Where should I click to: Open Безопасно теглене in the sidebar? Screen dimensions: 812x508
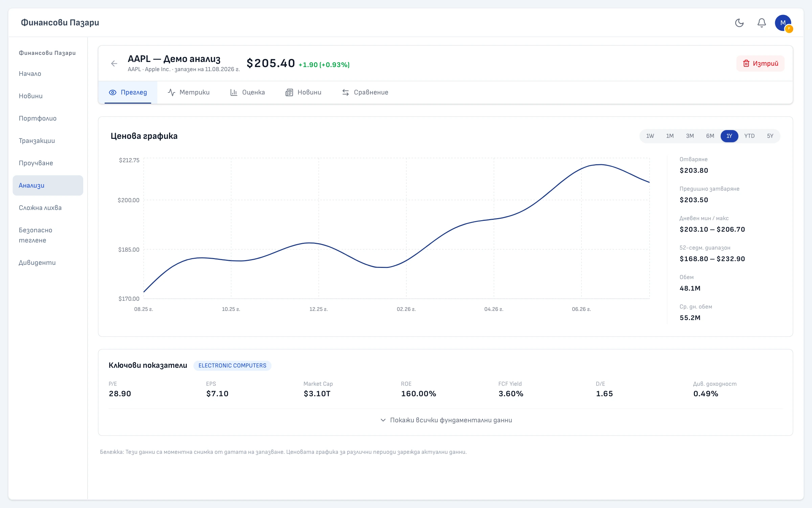48,235
